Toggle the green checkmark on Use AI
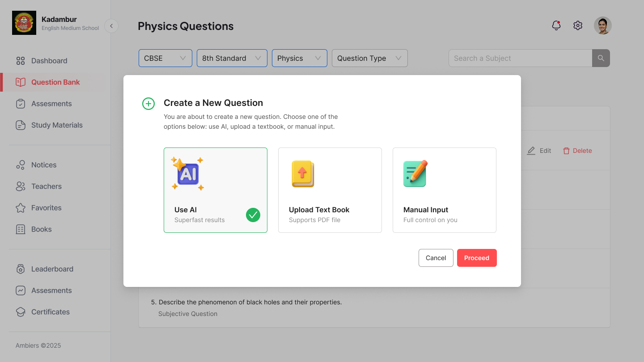This screenshot has height=362, width=644. pos(253,215)
